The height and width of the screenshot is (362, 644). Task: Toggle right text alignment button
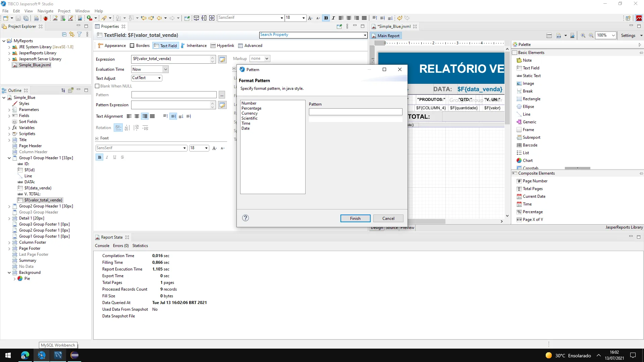[x=145, y=116]
